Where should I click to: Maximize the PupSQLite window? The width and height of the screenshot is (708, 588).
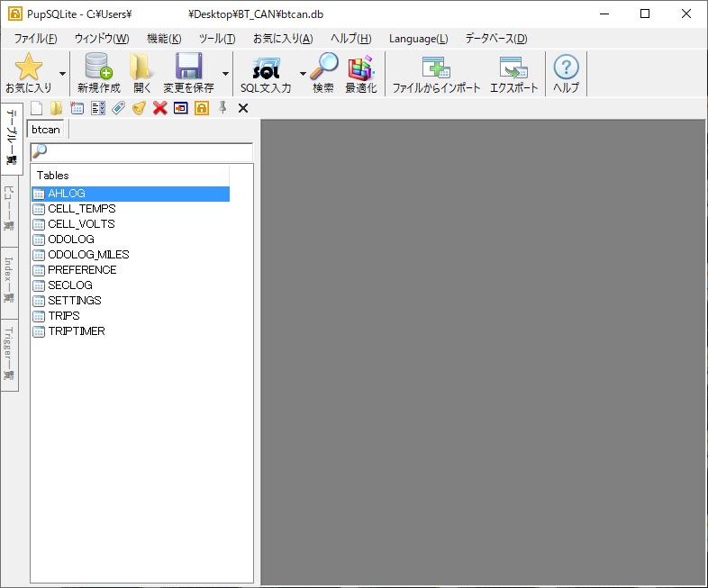click(x=645, y=14)
